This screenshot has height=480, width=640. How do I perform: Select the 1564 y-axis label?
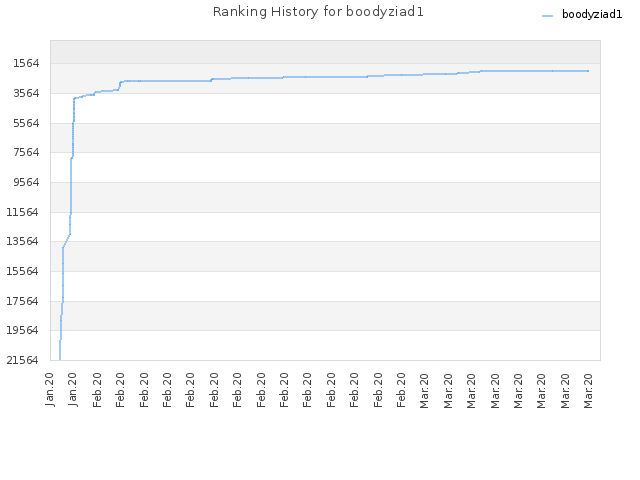click(x=26, y=63)
